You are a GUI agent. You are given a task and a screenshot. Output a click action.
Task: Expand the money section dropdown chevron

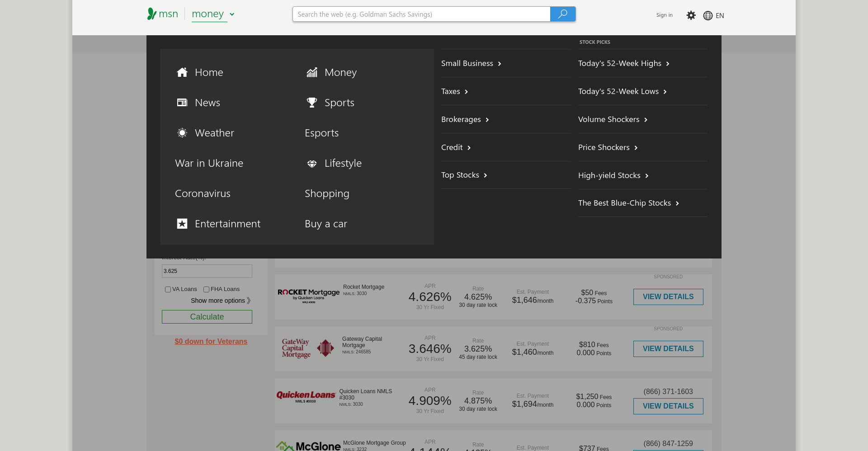[232, 14]
